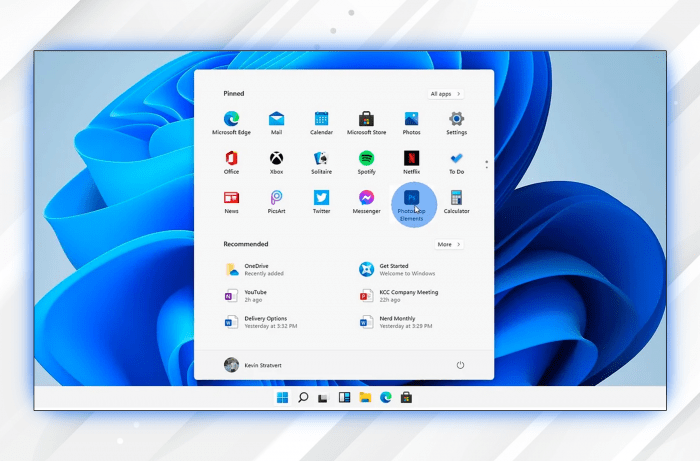Open Photoshop Elements pinned app
Image resolution: width=700 pixels, height=461 pixels.
pyautogui.click(x=411, y=198)
